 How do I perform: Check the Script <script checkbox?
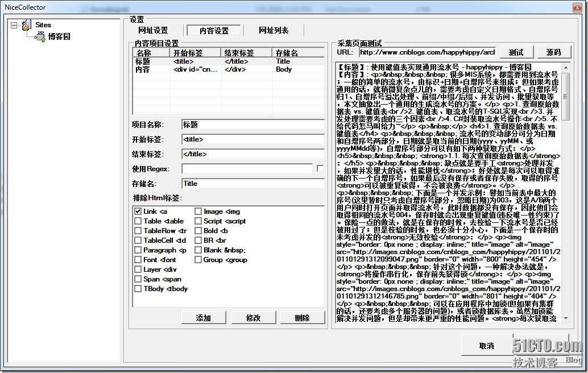(198, 221)
